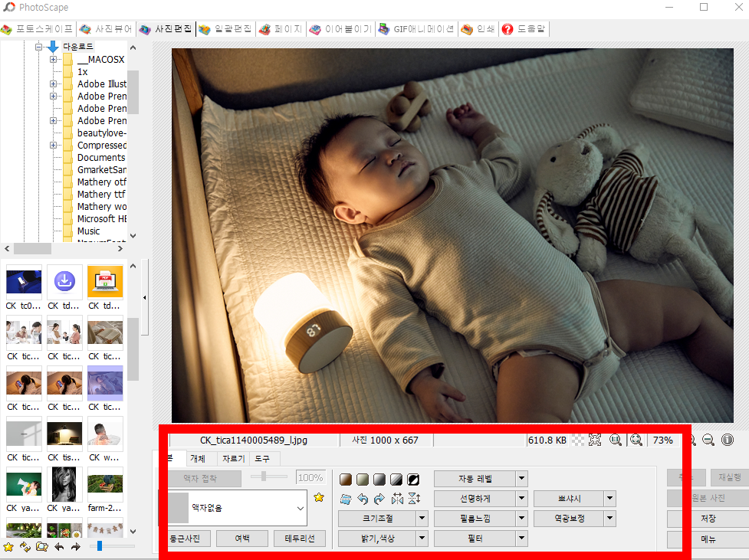Collapse the left panel with the small arrow
The height and width of the screenshot is (560, 749).
144,297
